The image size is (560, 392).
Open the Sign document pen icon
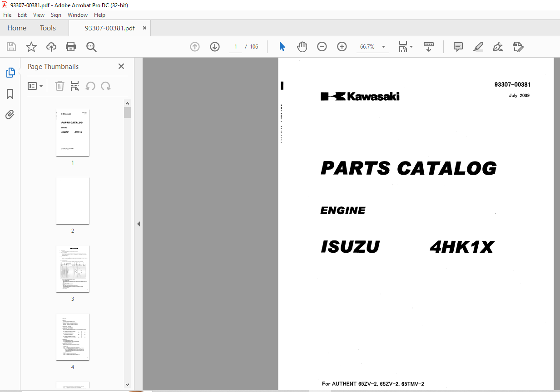pos(498,47)
